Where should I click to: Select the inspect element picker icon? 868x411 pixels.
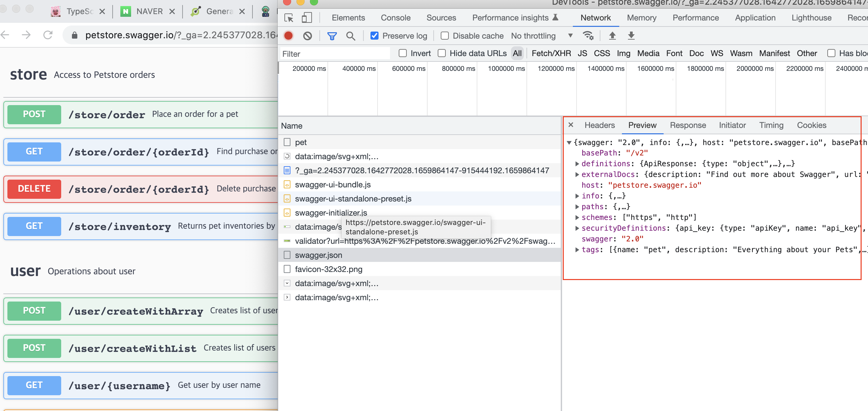pos(289,18)
